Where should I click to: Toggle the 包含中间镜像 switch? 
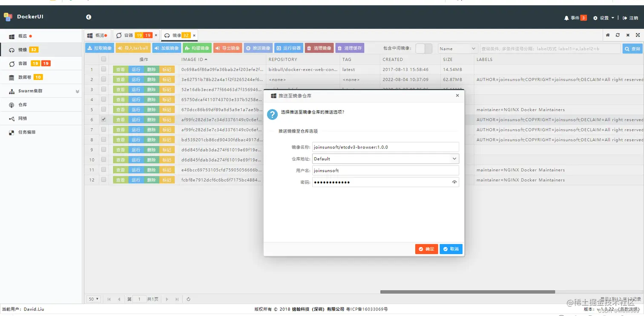(x=424, y=48)
